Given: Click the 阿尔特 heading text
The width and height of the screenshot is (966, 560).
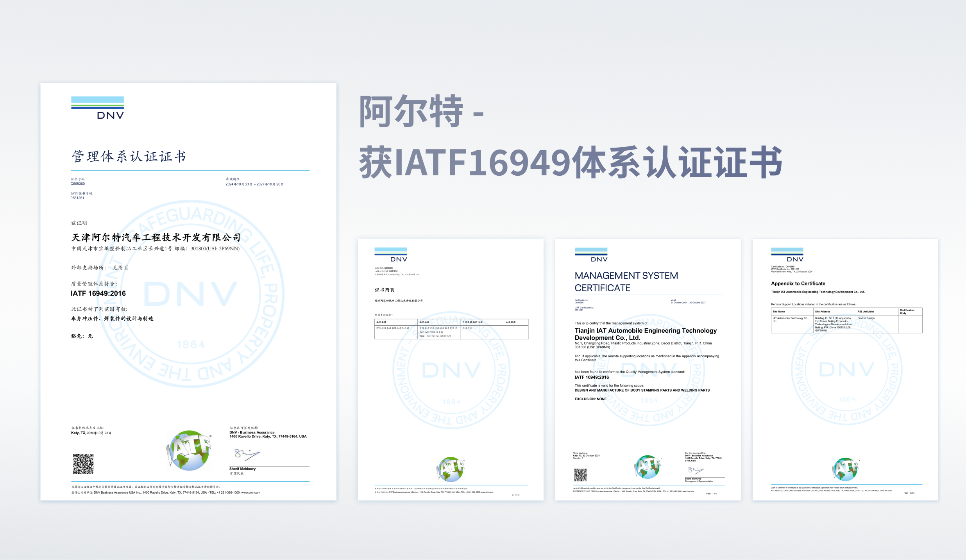Looking at the screenshot, I should point(411,112).
